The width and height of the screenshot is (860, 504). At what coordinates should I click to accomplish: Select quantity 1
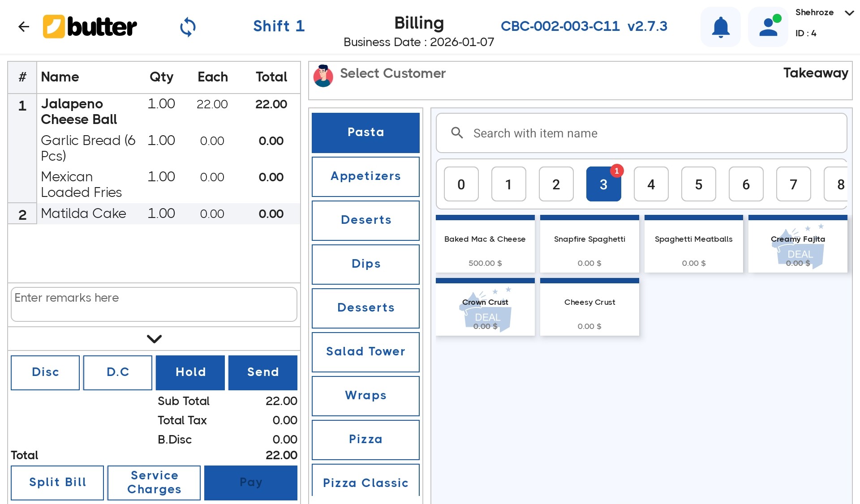tap(509, 184)
